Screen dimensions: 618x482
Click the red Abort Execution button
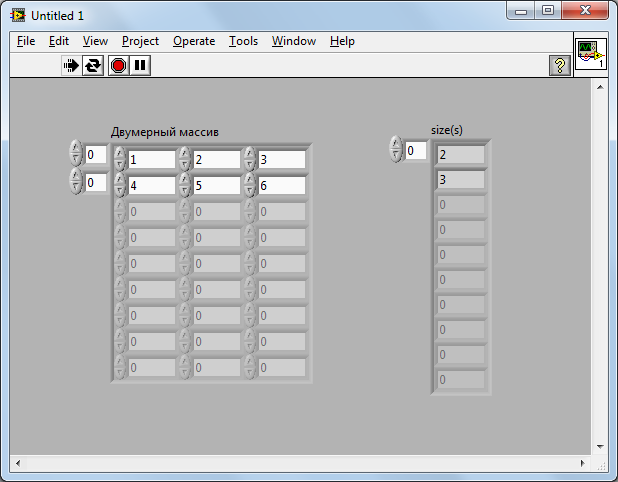118,65
